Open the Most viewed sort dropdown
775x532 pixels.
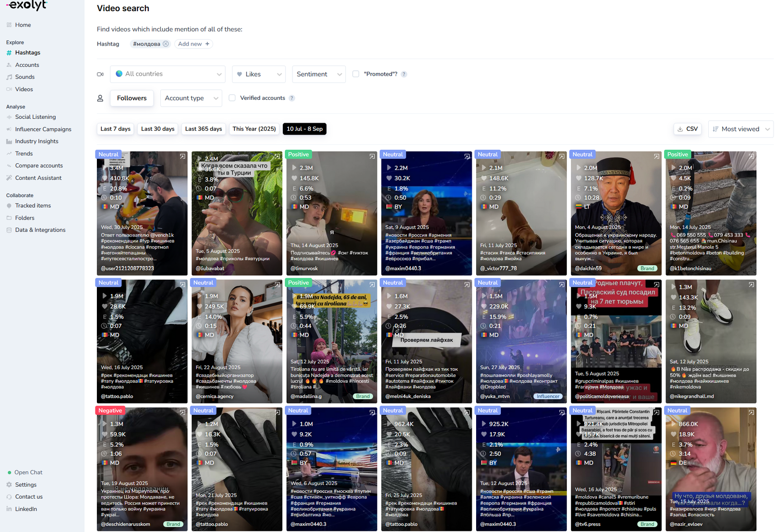(x=741, y=129)
